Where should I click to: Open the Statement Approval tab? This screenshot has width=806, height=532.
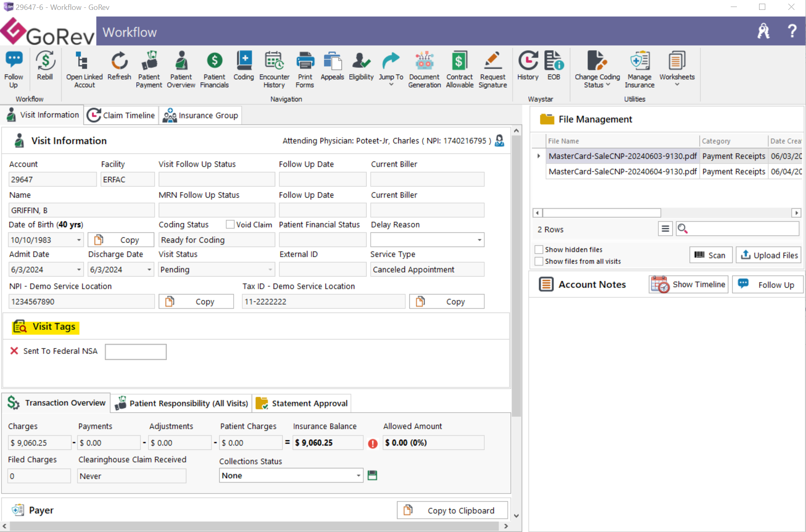click(x=302, y=403)
